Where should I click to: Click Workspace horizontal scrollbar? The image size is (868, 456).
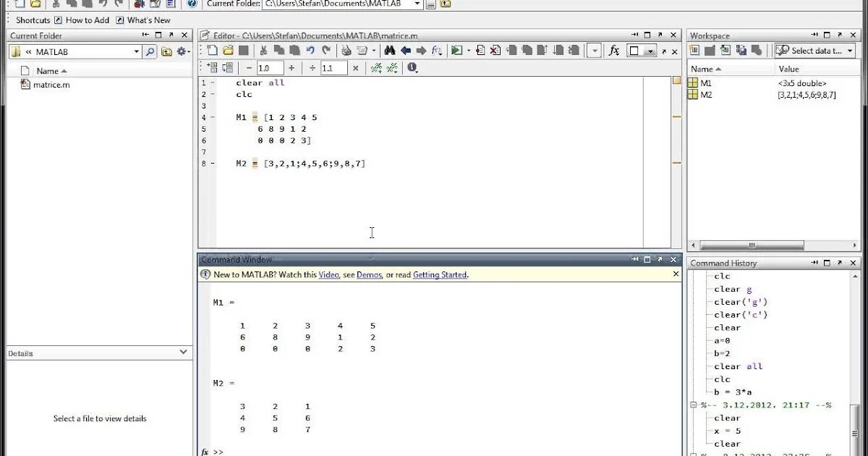pos(751,245)
